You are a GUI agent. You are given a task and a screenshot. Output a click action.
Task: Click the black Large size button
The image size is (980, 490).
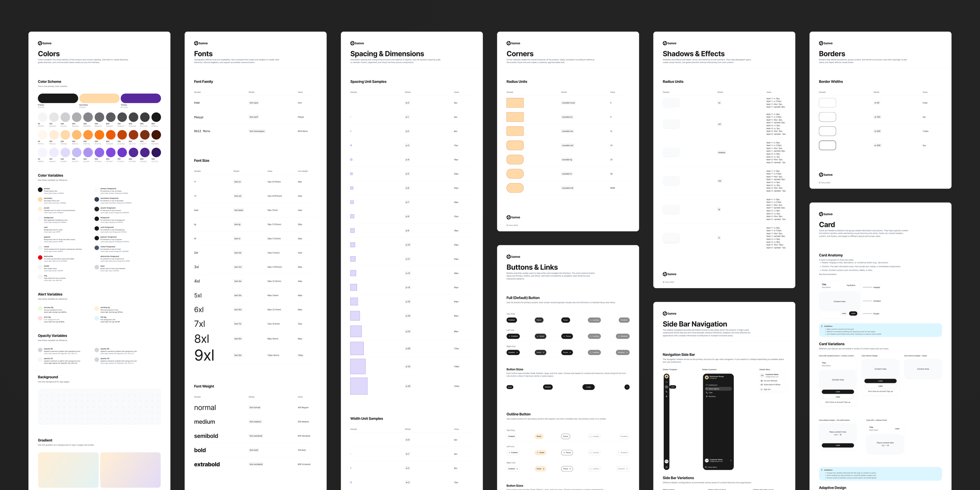pos(588,387)
